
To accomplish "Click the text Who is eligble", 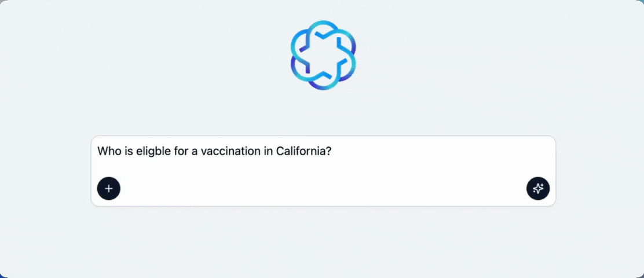I will (132, 152).
